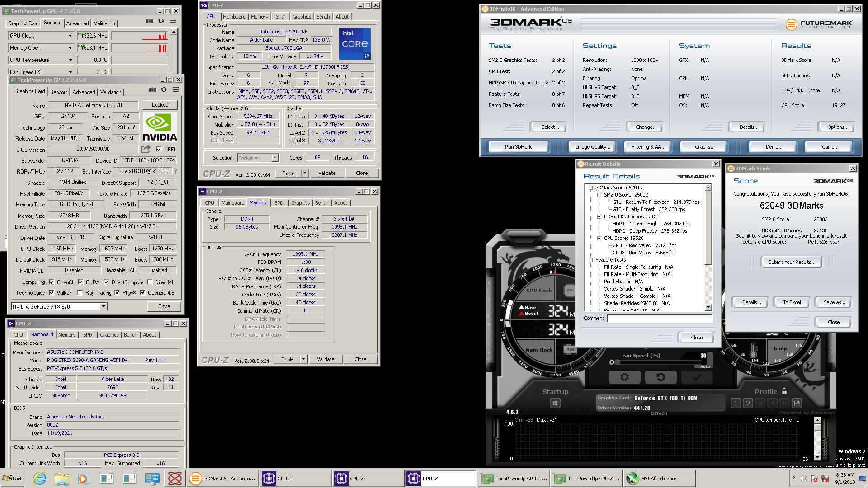
Task: Click Fan Speed Auto button in Afterburner
Action: coord(705,366)
